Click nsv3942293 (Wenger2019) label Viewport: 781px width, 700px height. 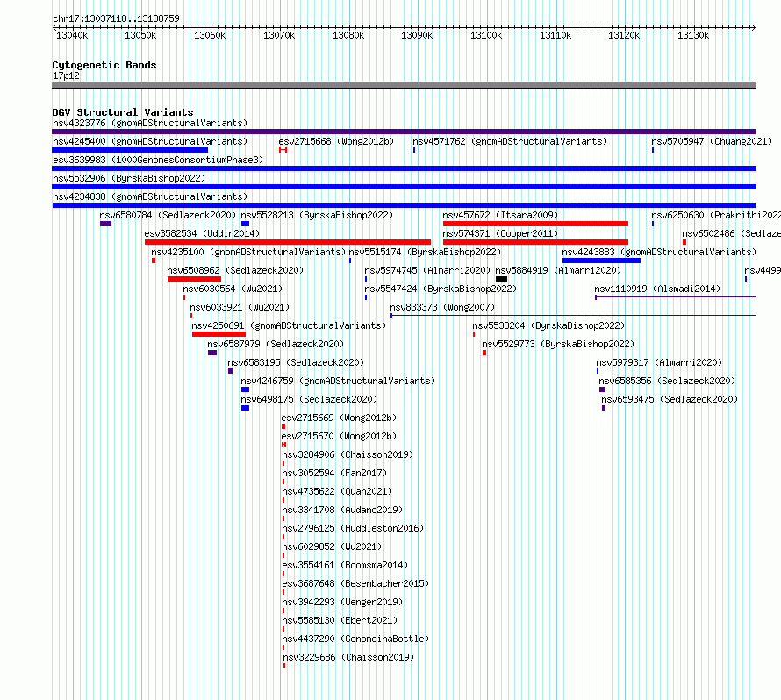coord(342,602)
